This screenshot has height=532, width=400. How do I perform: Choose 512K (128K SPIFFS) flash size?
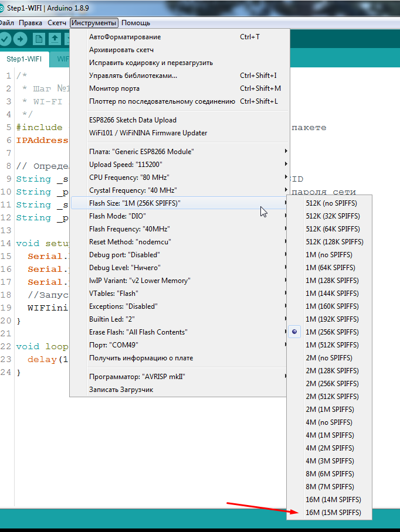tap(330, 242)
